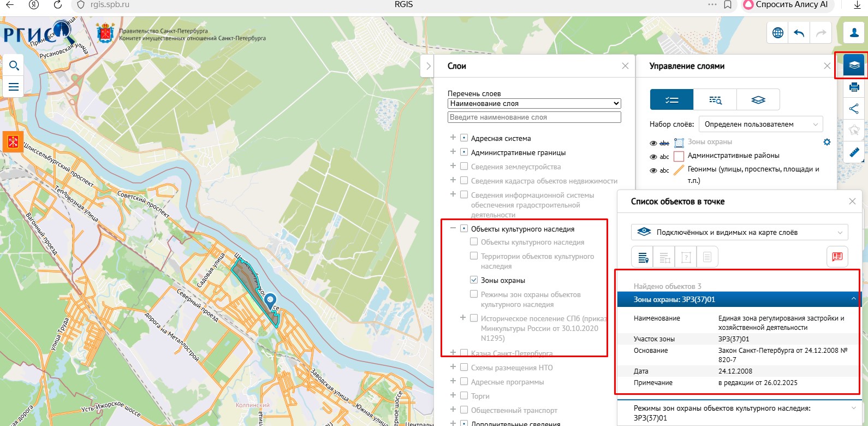This screenshot has width=868, height=426.
Task: Open the Набор слоёв dropdown
Action: point(760,125)
